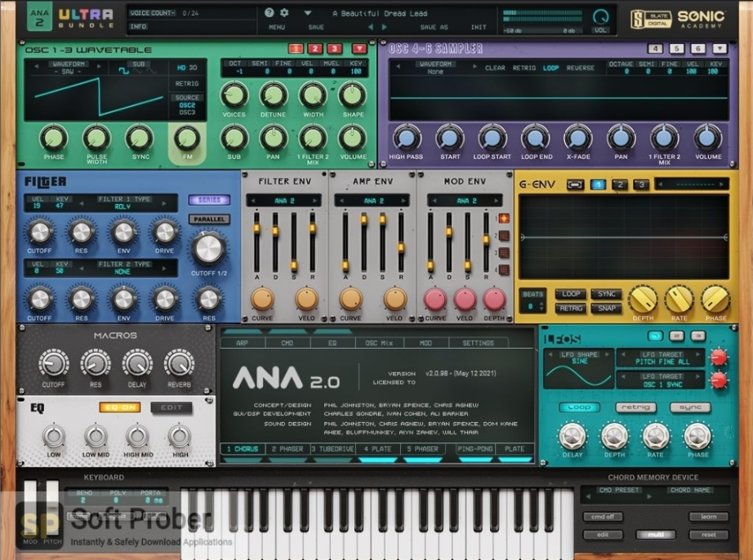Select next LFO shape after SINE

607,354
